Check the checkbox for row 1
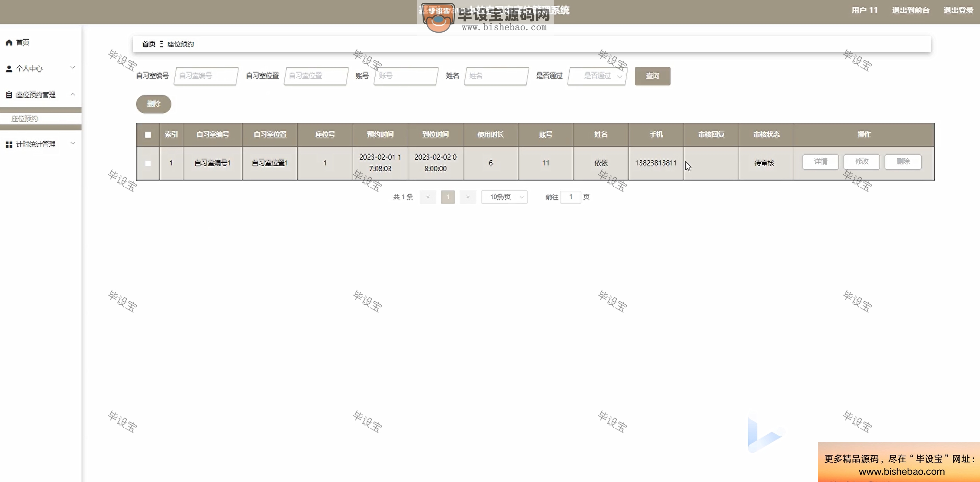This screenshot has height=482, width=980. point(148,163)
